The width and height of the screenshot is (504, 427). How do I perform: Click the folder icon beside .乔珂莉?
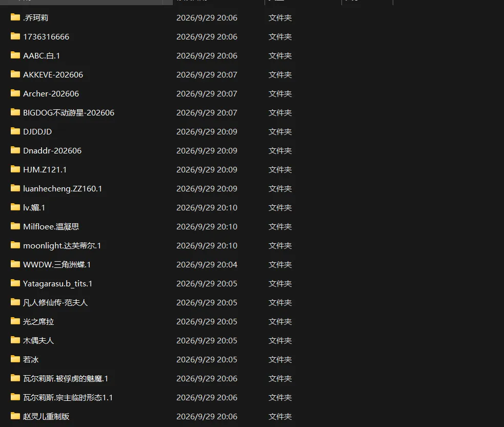click(x=15, y=17)
